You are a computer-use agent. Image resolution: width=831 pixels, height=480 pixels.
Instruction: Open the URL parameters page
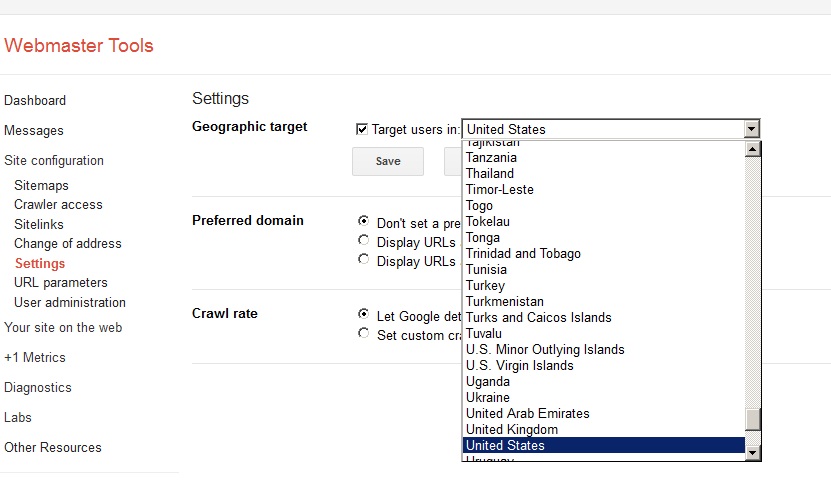pos(61,282)
